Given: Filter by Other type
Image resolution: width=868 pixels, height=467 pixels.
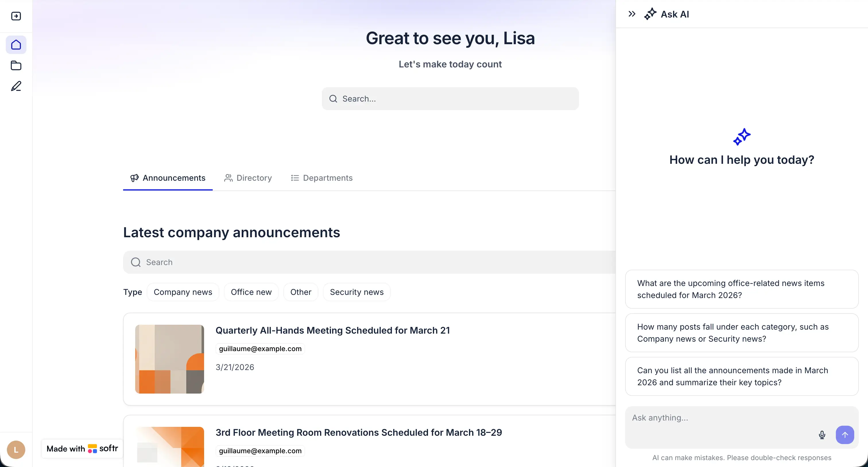Looking at the screenshot, I should point(301,292).
